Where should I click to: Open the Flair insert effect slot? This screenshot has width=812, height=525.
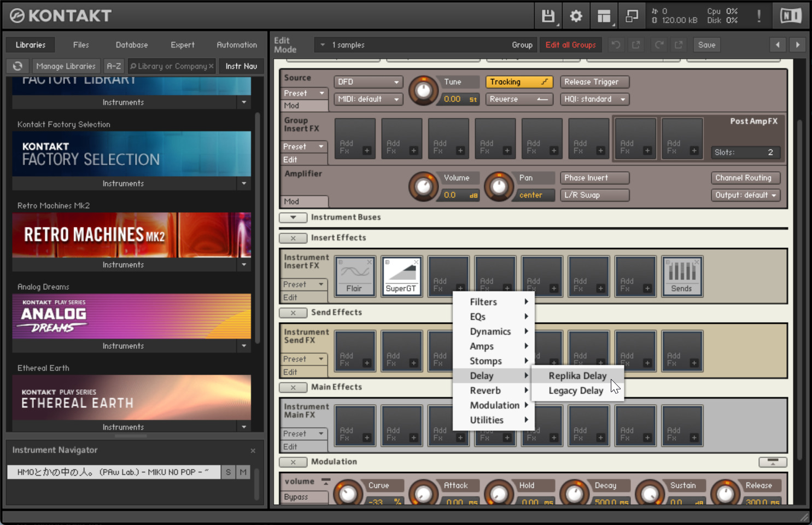tap(355, 276)
